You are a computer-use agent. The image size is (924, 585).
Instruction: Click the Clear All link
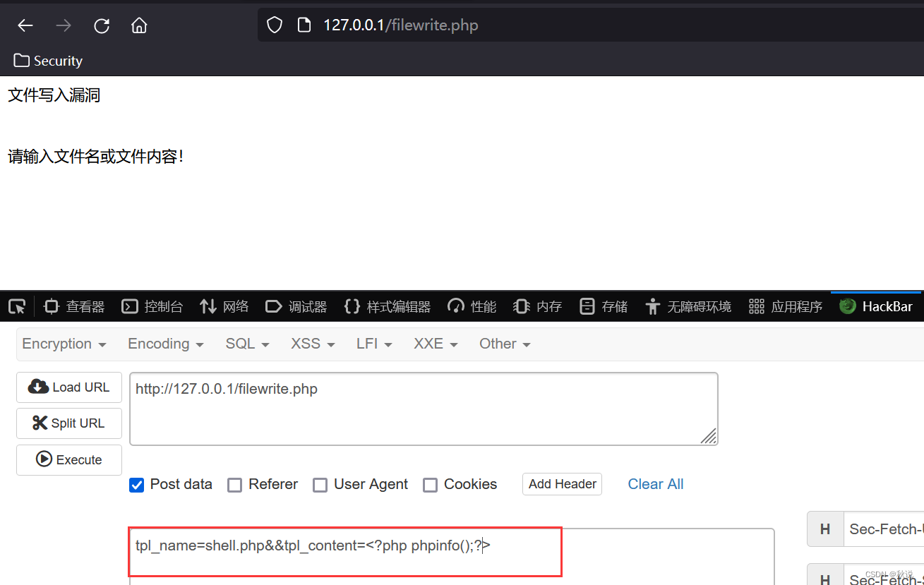pos(655,484)
